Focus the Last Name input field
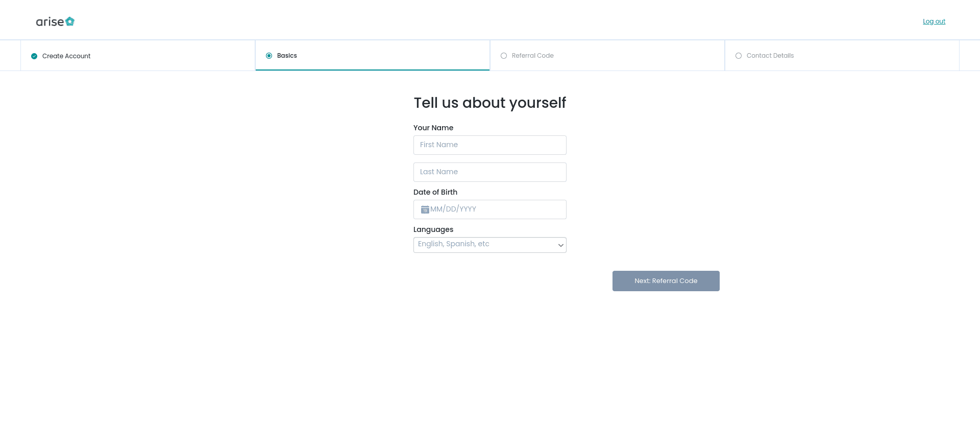 (490, 172)
